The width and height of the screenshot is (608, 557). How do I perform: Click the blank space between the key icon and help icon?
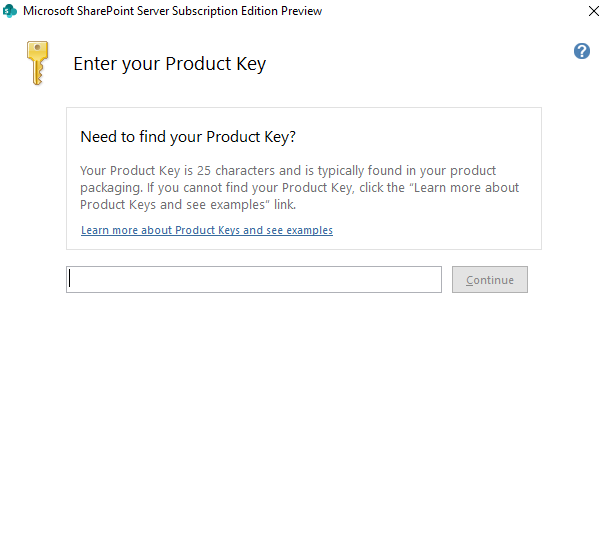pyautogui.click(x=420, y=60)
